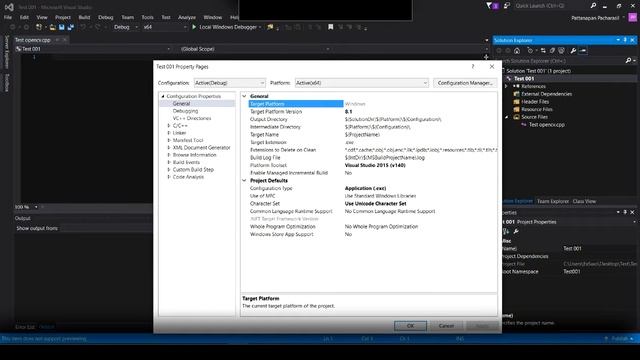640x360 pixels.
Task: Click New Project icon in toolbar
Action: [x=39, y=27]
